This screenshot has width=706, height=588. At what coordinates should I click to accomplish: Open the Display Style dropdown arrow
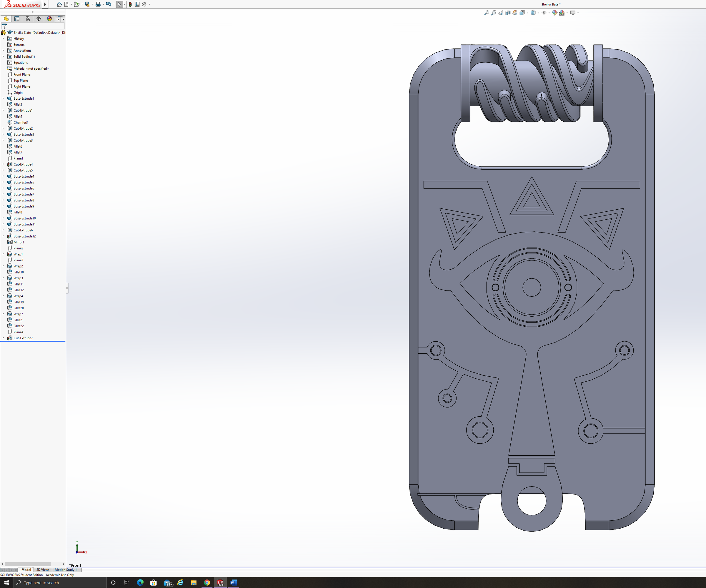click(538, 13)
